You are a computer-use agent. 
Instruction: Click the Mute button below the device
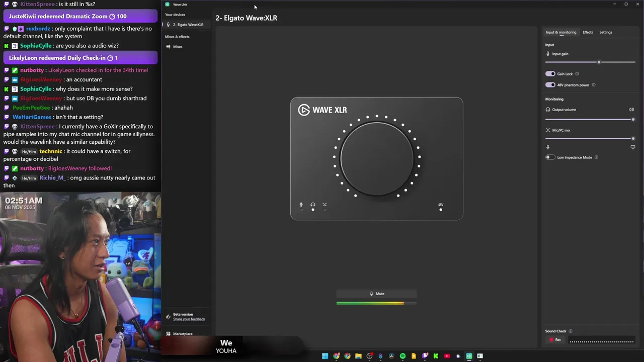pos(376,294)
